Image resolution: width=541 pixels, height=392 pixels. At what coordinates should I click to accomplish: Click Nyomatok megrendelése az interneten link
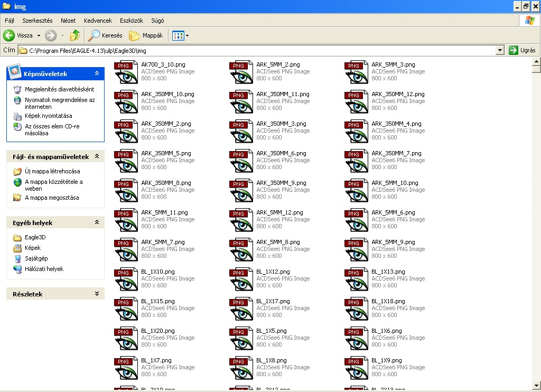(x=60, y=103)
